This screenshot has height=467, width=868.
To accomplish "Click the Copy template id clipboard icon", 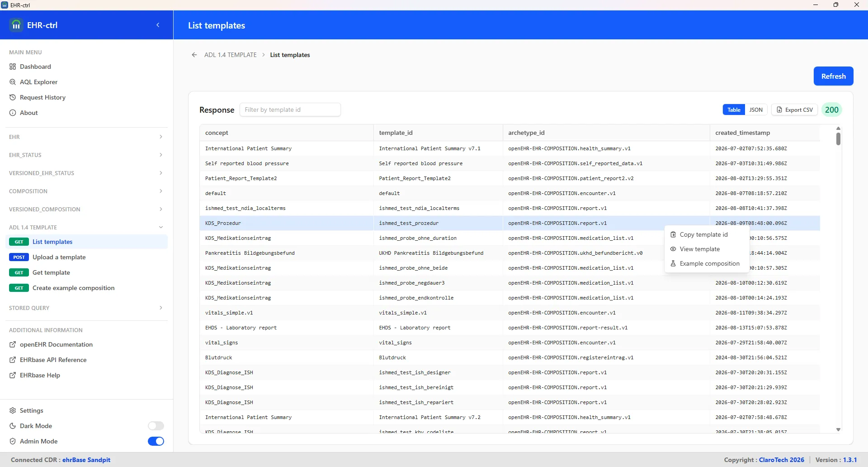I will pyautogui.click(x=673, y=234).
